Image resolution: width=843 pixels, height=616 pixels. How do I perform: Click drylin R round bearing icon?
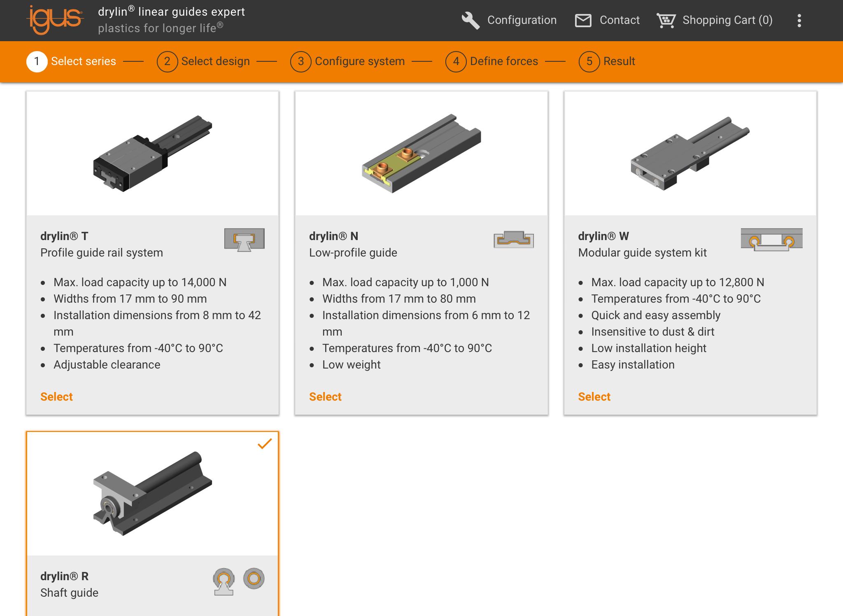tap(254, 579)
